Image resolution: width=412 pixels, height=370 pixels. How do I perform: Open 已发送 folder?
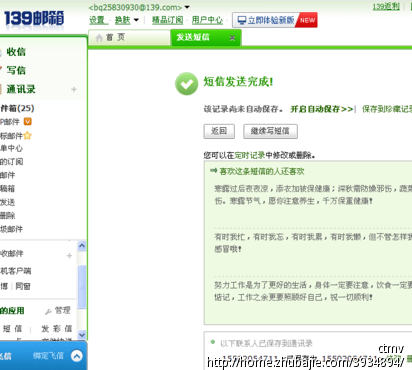coord(7,202)
